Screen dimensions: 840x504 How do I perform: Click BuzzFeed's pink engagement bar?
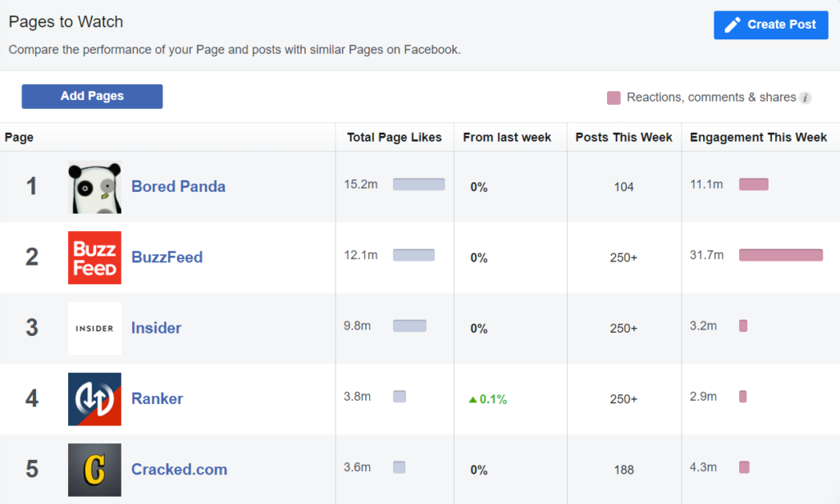[x=780, y=256]
